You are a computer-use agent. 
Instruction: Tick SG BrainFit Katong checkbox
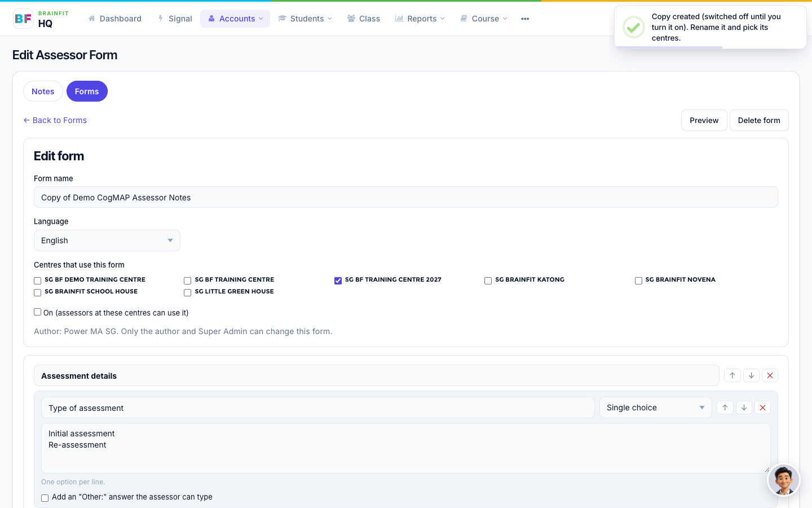[x=488, y=281]
